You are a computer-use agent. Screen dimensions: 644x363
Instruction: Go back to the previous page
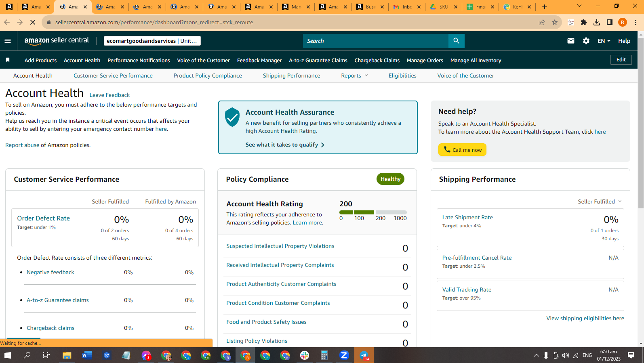pyautogui.click(x=7, y=22)
